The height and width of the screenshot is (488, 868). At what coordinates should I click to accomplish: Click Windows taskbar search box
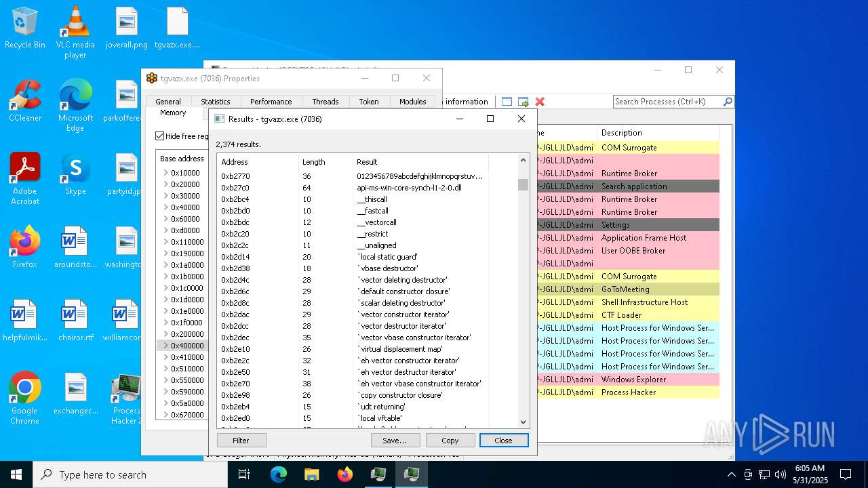coord(130,474)
